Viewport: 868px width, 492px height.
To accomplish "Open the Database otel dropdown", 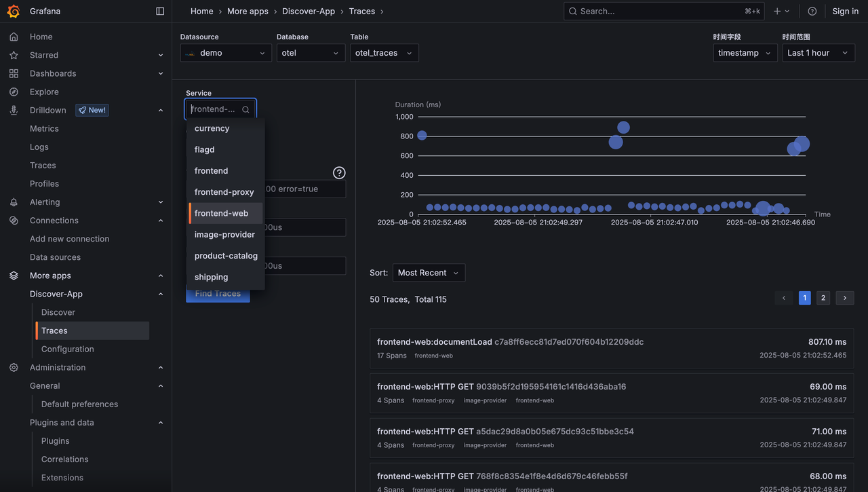I will (311, 53).
